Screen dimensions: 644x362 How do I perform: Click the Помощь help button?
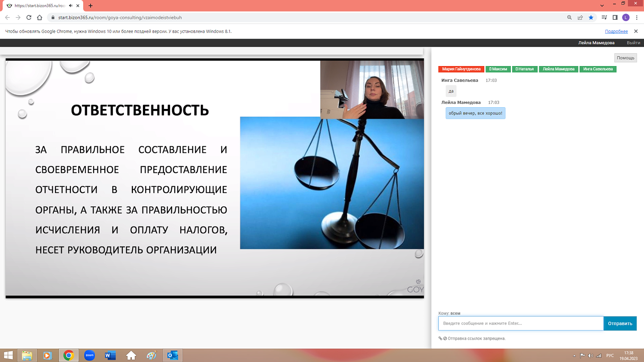625,58
